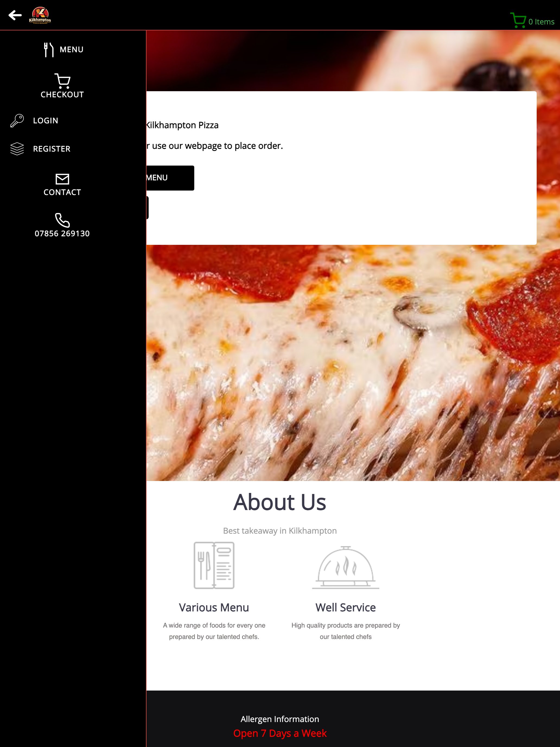Viewport: 560px width, 747px height.
Task: Click 'Best takeaway in Kilkhampton' text
Action: (280, 531)
